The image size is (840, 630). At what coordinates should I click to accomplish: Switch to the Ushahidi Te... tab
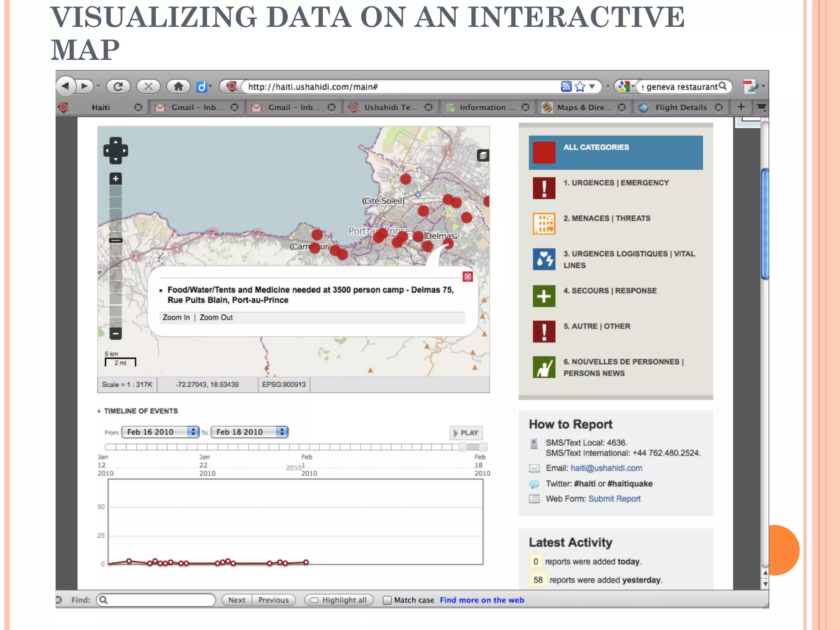tap(390, 107)
